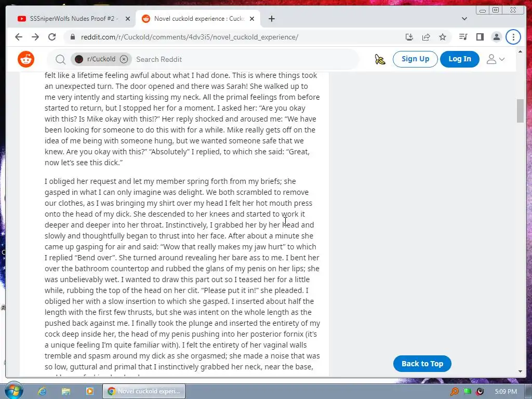
Task: Open the share page icon in the address bar
Action: click(426, 37)
